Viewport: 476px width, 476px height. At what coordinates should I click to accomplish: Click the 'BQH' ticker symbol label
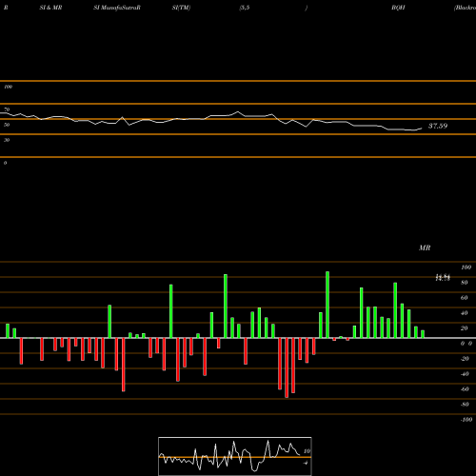[x=398, y=8]
